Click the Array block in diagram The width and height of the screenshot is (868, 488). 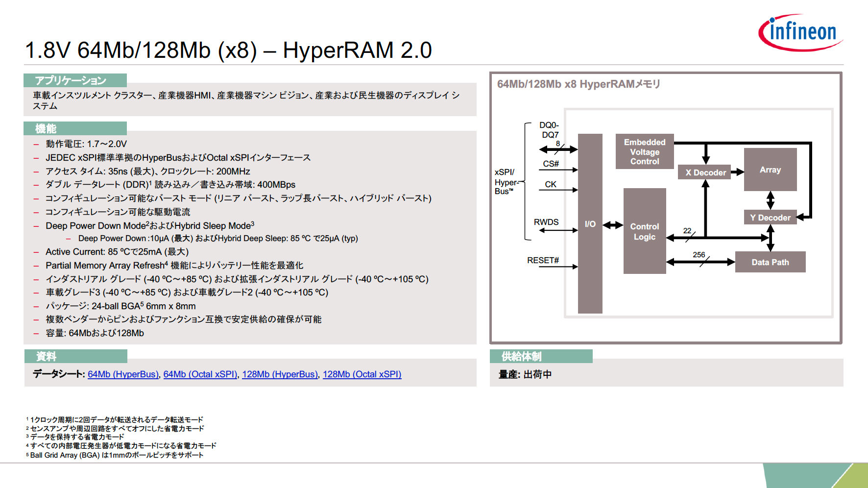(x=770, y=170)
